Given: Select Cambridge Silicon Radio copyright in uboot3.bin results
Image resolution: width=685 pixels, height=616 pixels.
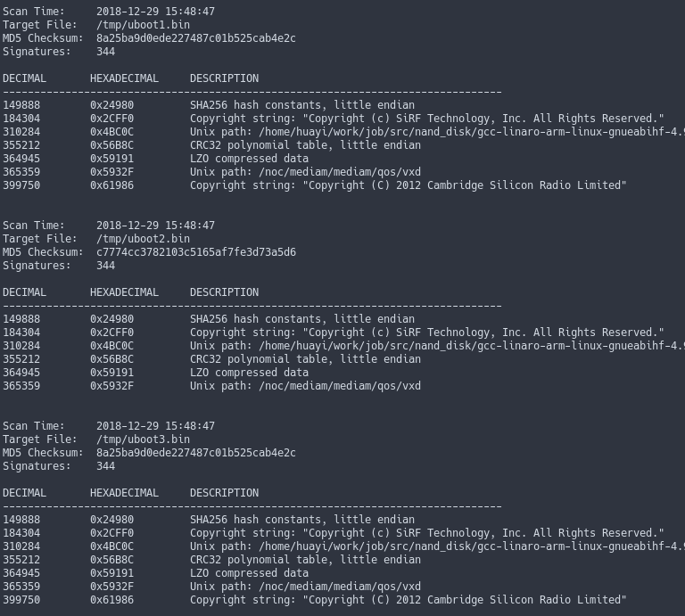Looking at the screenshot, I should pos(408,600).
